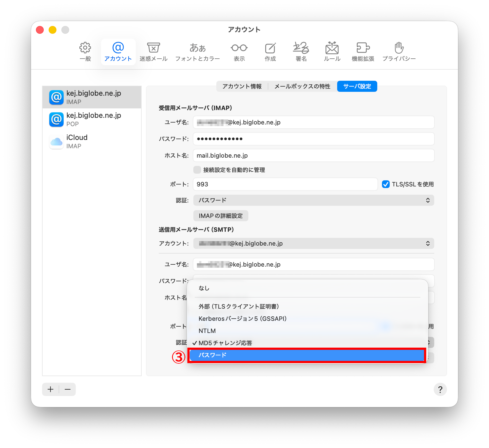Viewport: 489px width, 448px height.
Task: Choose パスワード in authentication menu
Action: tap(307, 355)
